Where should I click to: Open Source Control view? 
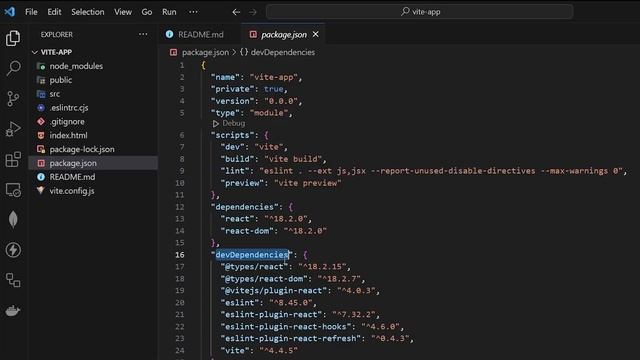tap(13, 99)
